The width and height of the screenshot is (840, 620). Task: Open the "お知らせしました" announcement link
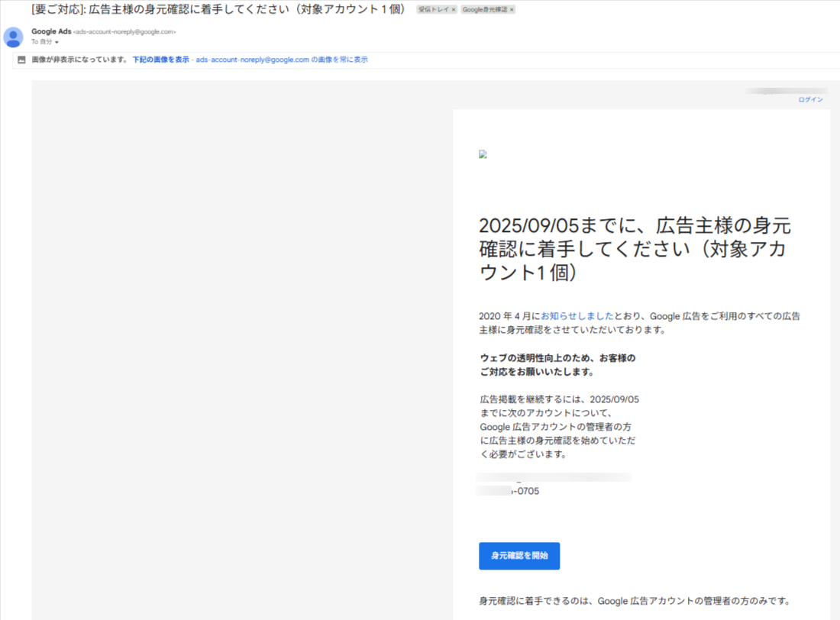coord(577,315)
